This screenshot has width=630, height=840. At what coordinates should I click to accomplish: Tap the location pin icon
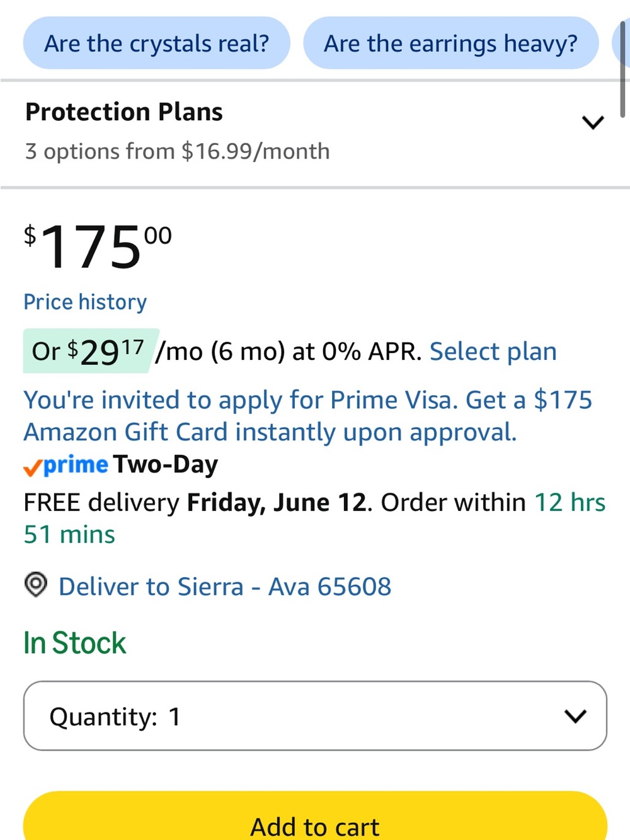pyautogui.click(x=36, y=585)
